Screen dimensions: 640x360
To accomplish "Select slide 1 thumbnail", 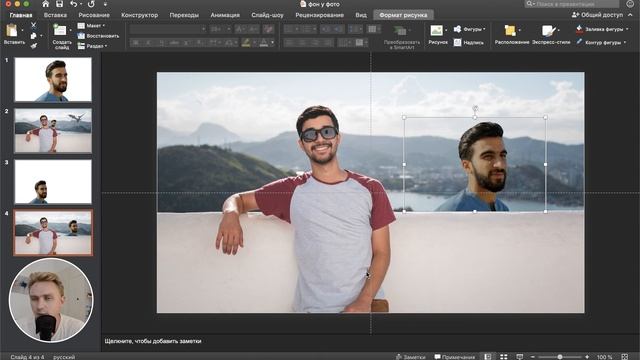I will click(53, 79).
